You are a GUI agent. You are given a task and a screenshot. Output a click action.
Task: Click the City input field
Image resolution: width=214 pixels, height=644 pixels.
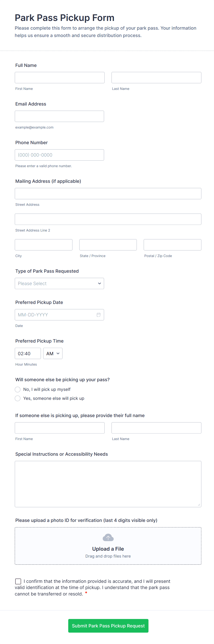(x=43, y=245)
